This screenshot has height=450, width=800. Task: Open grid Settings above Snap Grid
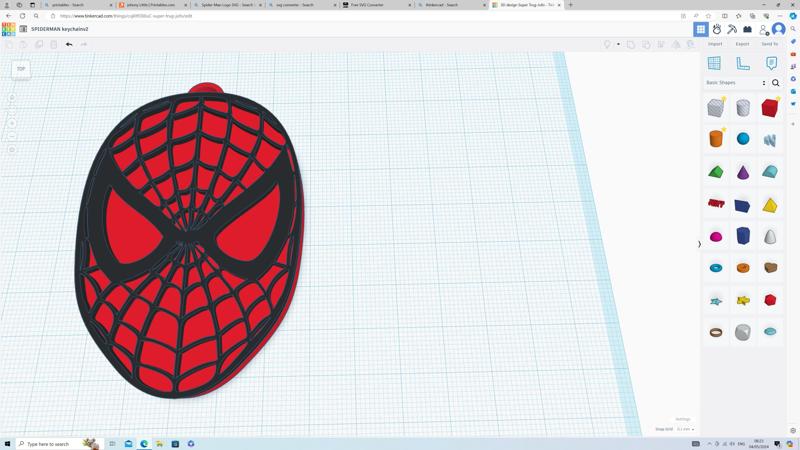click(682, 419)
